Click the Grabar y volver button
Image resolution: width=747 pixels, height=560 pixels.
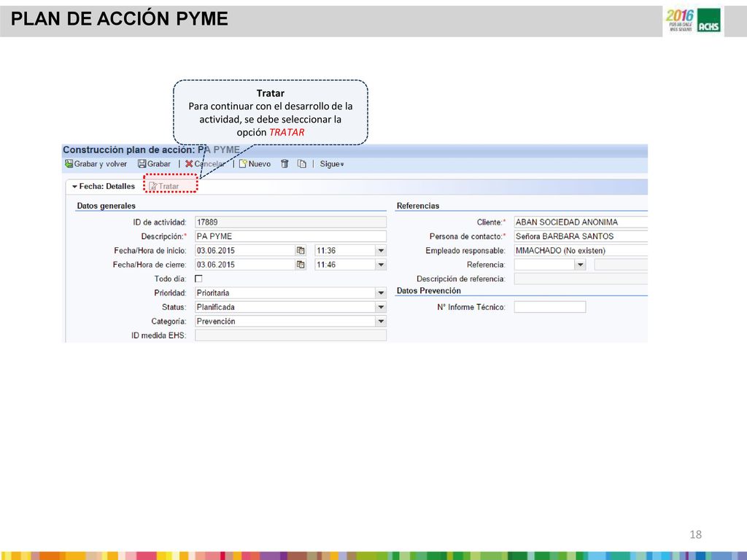[x=96, y=164]
